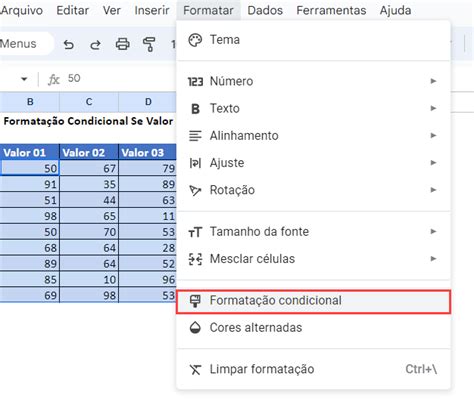The width and height of the screenshot is (474, 399).
Task: Click the fx formula icon
Action: (x=54, y=79)
